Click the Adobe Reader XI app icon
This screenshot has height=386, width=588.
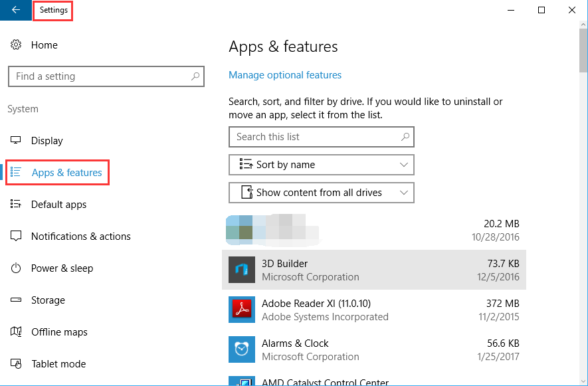click(x=242, y=310)
